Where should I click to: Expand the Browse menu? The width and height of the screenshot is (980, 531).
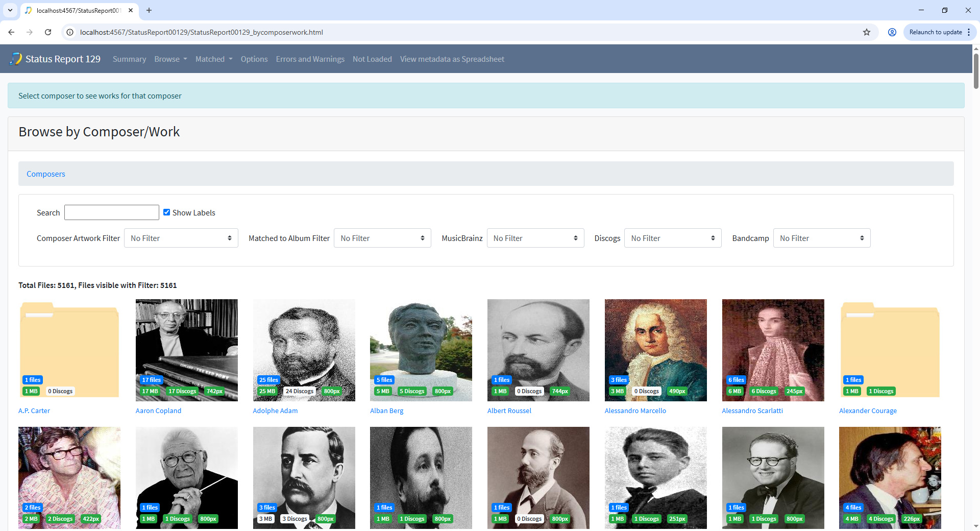(x=170, y=59)
